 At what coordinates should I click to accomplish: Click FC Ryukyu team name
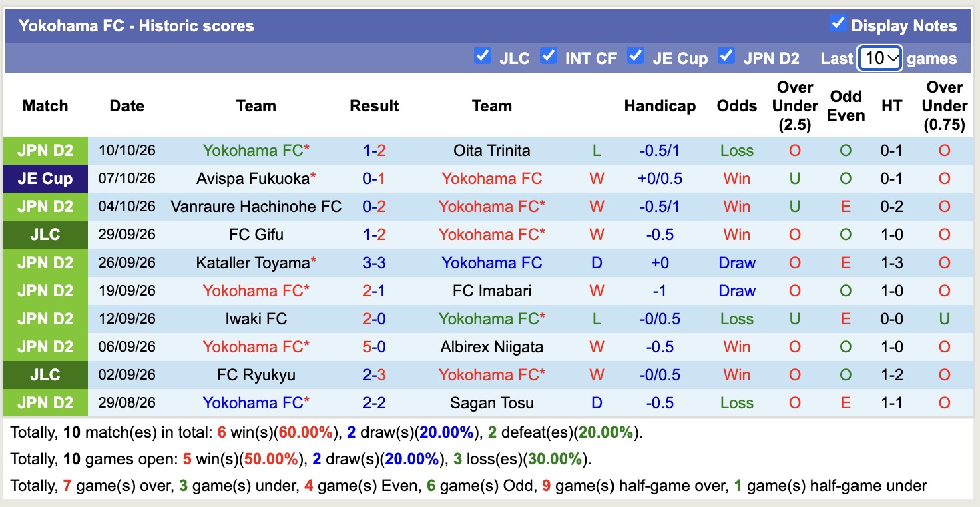[256, 375]
